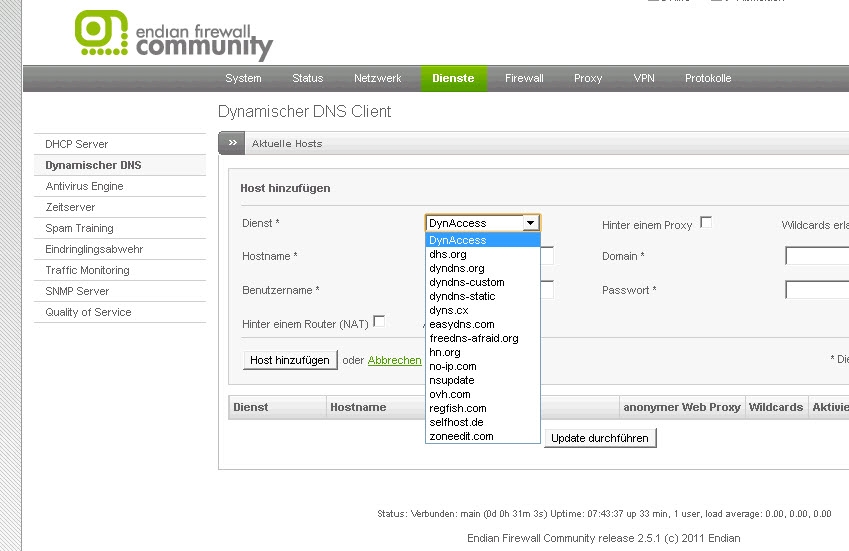The height and width of the screenshot is (551, 849).
Task: Focus the Passwort text field
Action: 816,290
